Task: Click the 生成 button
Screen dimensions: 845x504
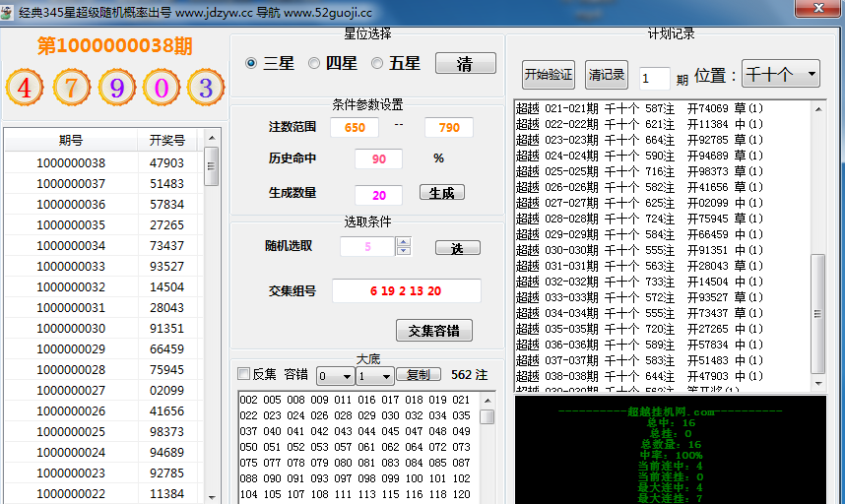Action: coord(442,193)
